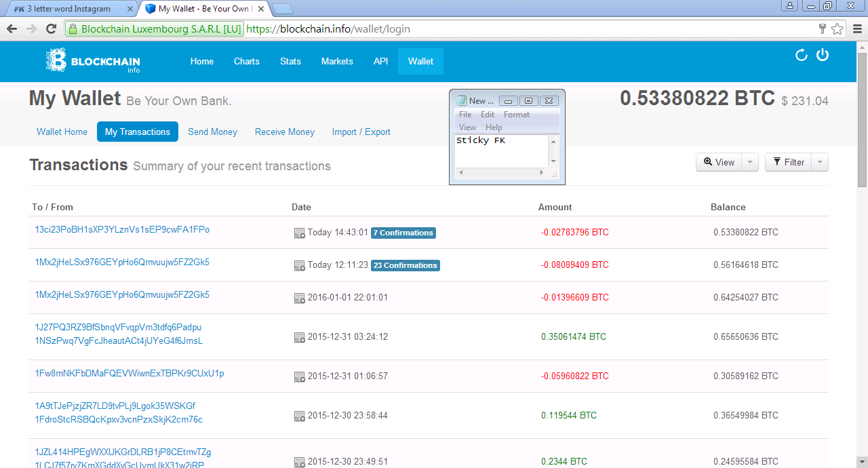Open address 1Fw8mNKFbDMaFQEVWiwnExTBPKr9CUxU1p
Screen dimensions: 868x468
[130, 373]
